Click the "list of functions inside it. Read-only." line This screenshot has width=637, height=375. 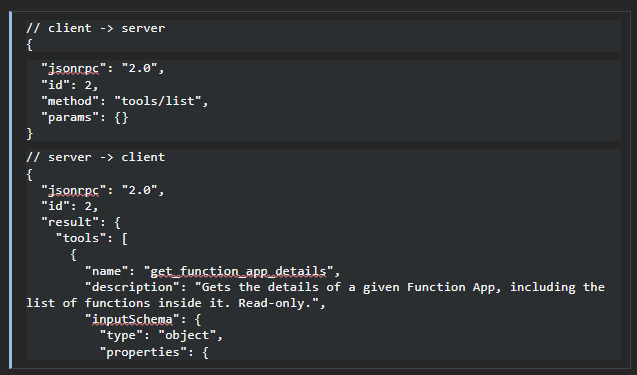176,303
